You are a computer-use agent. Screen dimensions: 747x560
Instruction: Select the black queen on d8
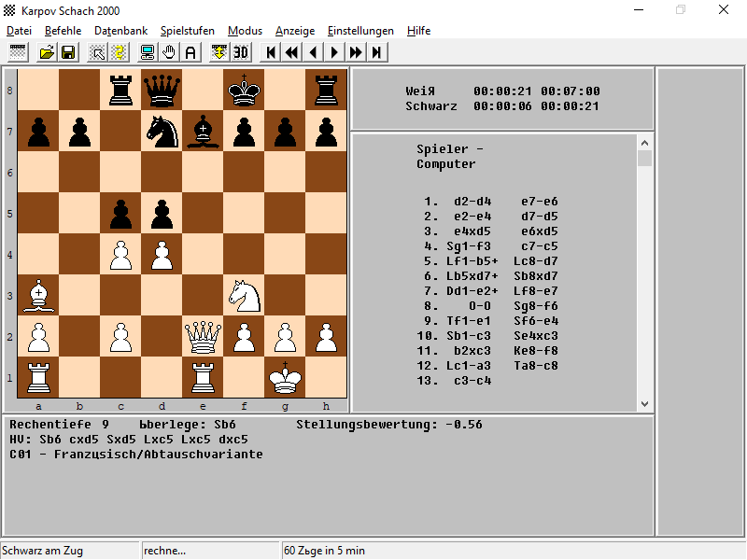click(x=162, y=90)
